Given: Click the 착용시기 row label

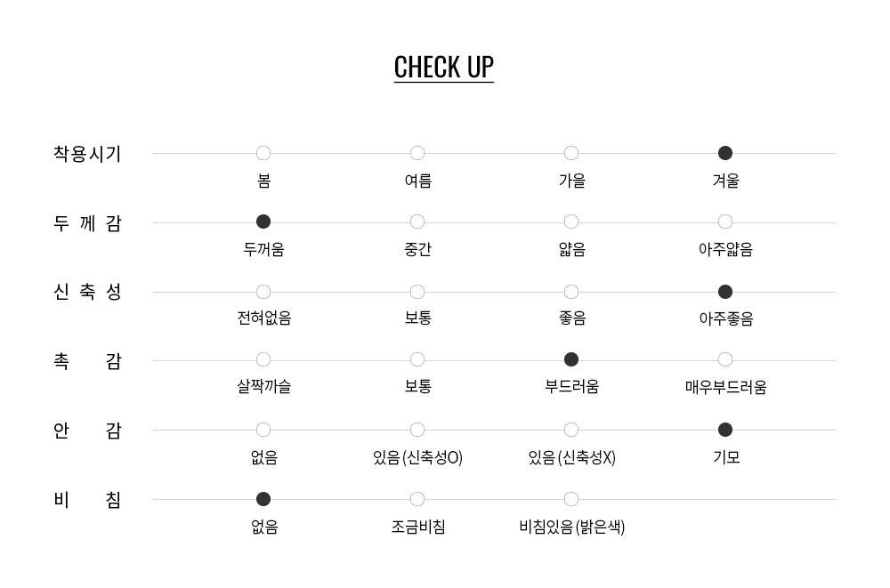Looking at the screenshot, I should [x=87, y=154].
